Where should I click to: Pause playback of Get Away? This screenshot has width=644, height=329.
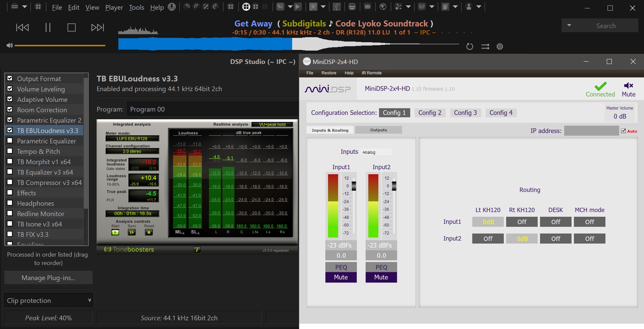[x=48, y=27]
